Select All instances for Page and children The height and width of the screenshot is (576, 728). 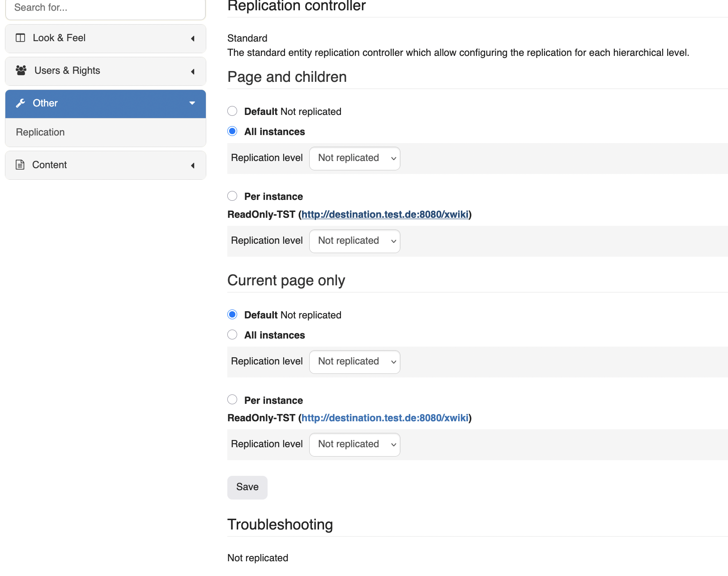(x=232, y=131)
